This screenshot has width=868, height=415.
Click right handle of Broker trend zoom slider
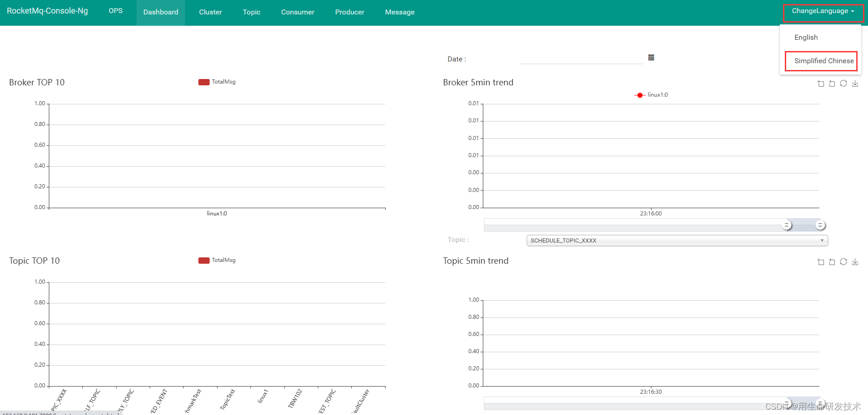pyautogui.click(x=820, y=225)
